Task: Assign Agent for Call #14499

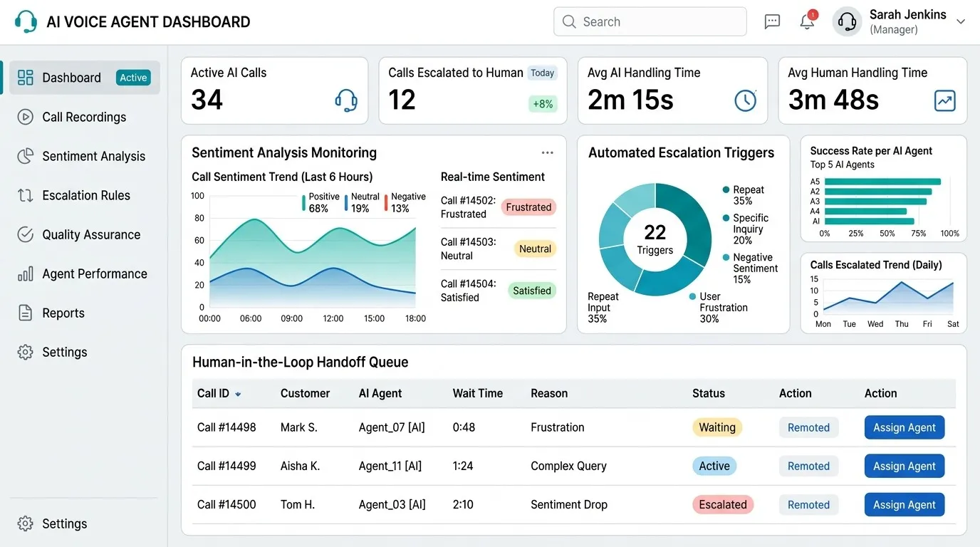Action: (x=905, y=466)
